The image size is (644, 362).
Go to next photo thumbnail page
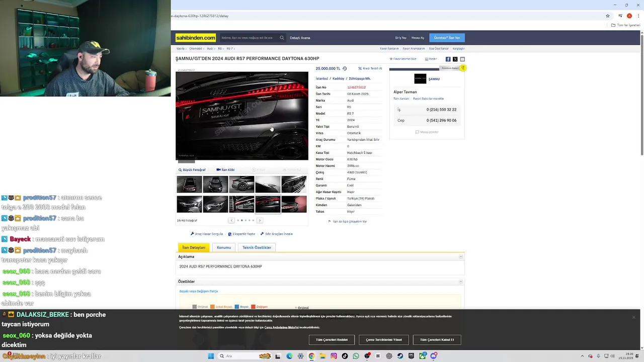point(260,220)
